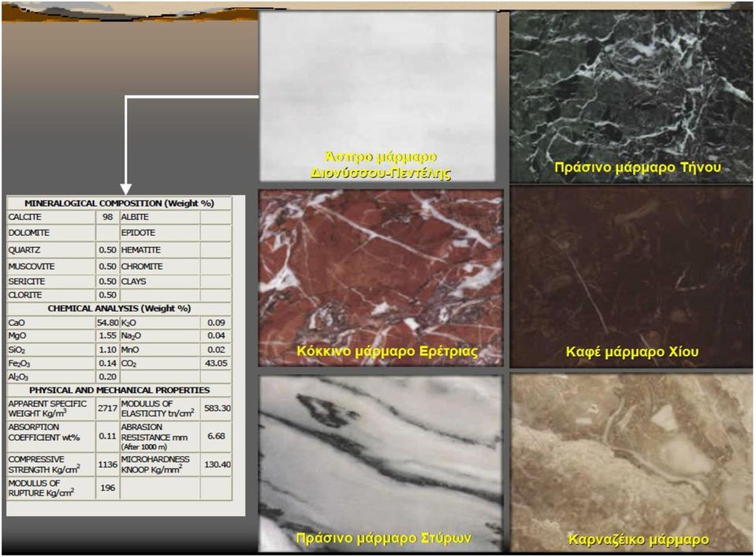Click the 'MODULUS OF ELASTICITY' label
This screenshot has width=756, height=557.
(x=158, y=409)
